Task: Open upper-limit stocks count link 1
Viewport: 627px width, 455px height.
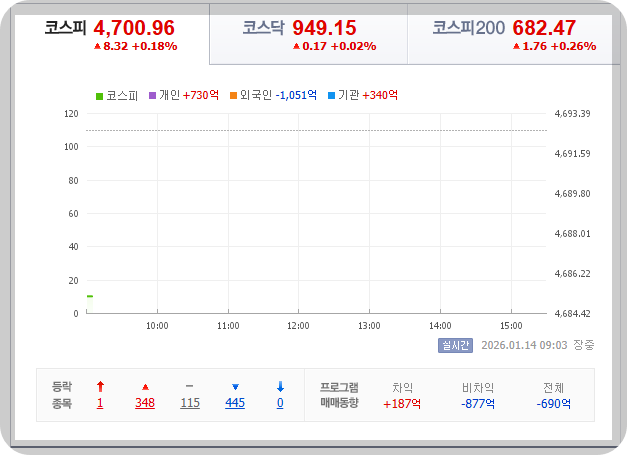Action: 100,403
